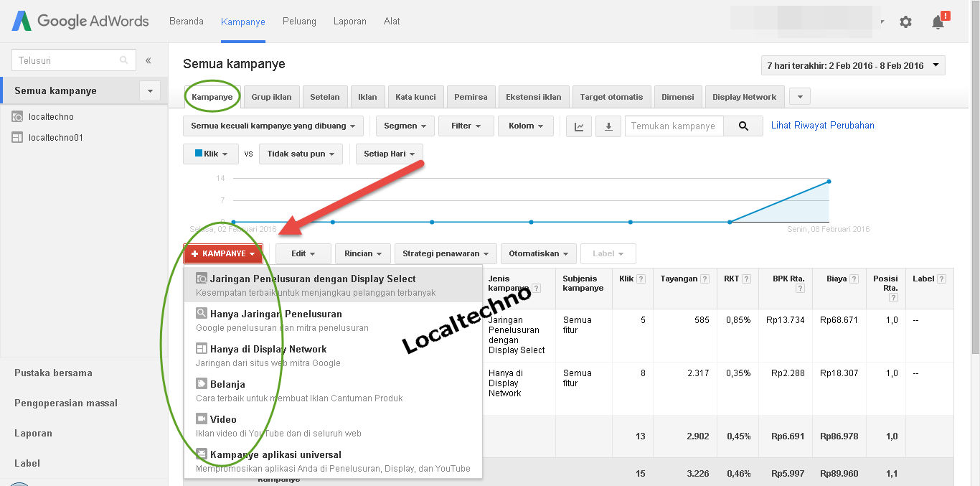Switch to the Ekstensi iklan tab
Screen dimensions: 980x486
[534, 97]
